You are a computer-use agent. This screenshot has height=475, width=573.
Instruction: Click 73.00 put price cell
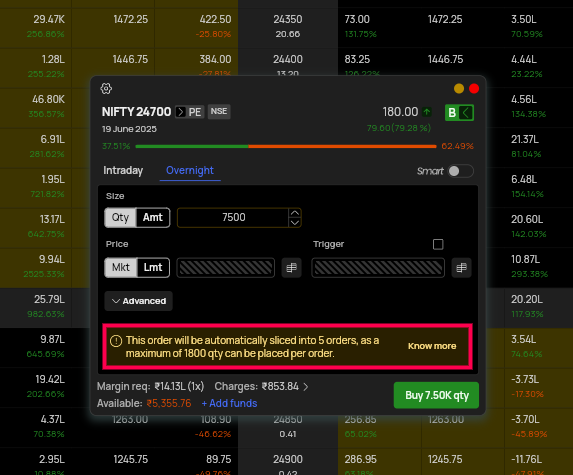click(x=357, y=19)
